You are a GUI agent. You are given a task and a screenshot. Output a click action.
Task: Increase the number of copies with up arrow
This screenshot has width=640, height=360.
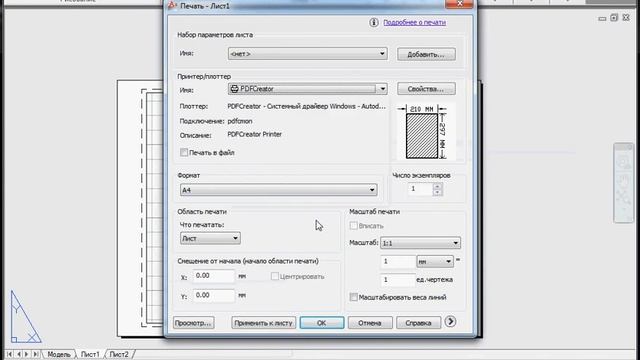[x=438, y=186]
